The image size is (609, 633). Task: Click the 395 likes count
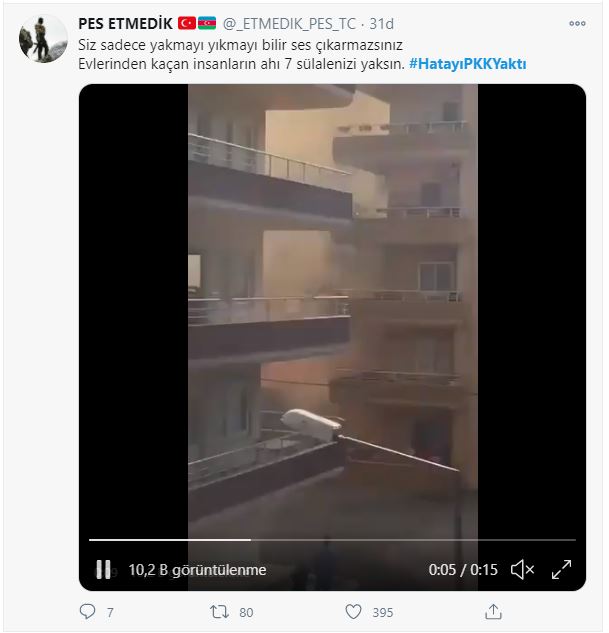[383, 612]
